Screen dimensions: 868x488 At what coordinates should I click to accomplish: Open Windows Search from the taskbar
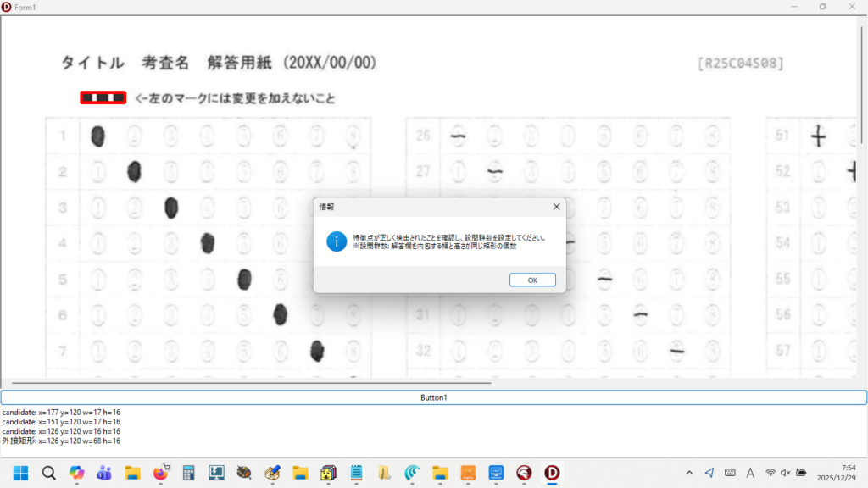tap(48, 472)
